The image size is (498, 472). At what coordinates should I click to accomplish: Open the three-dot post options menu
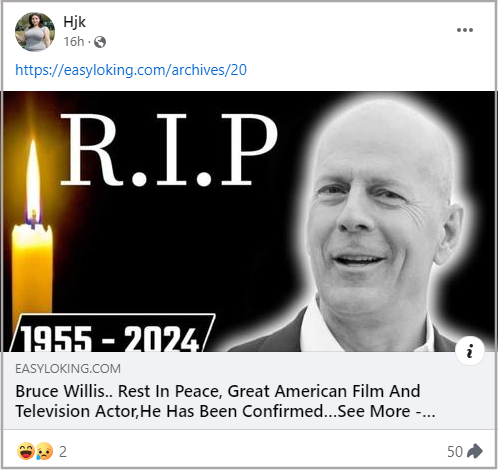point(465,30)
